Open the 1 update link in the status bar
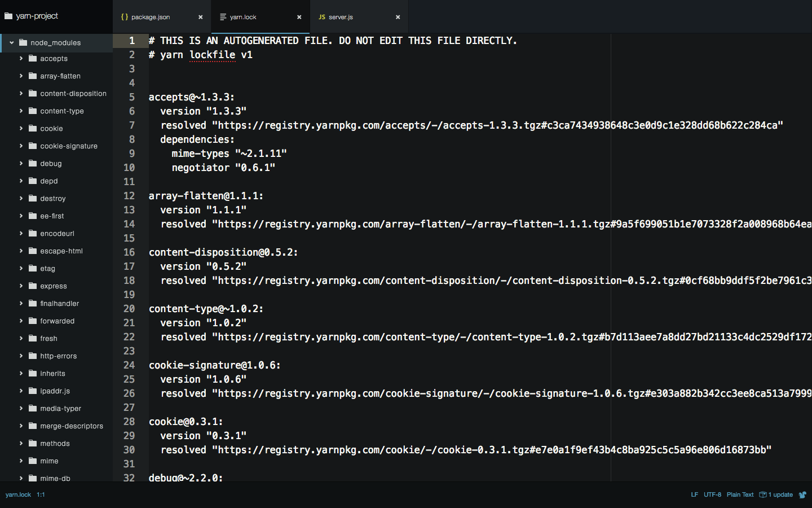Screen dimensions: 812x508 coord(779,494)
